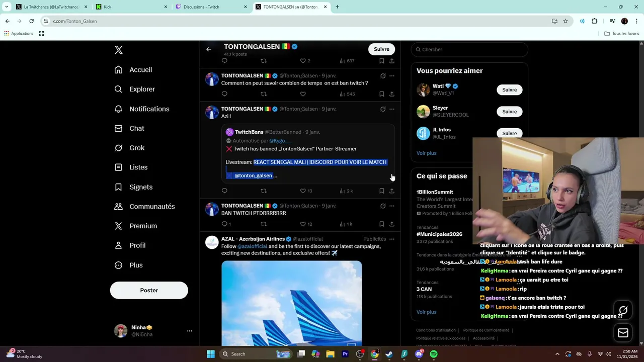Open more options on 'BAN TWITCH' tweet
644x362 pixels.
coord(392,206)
